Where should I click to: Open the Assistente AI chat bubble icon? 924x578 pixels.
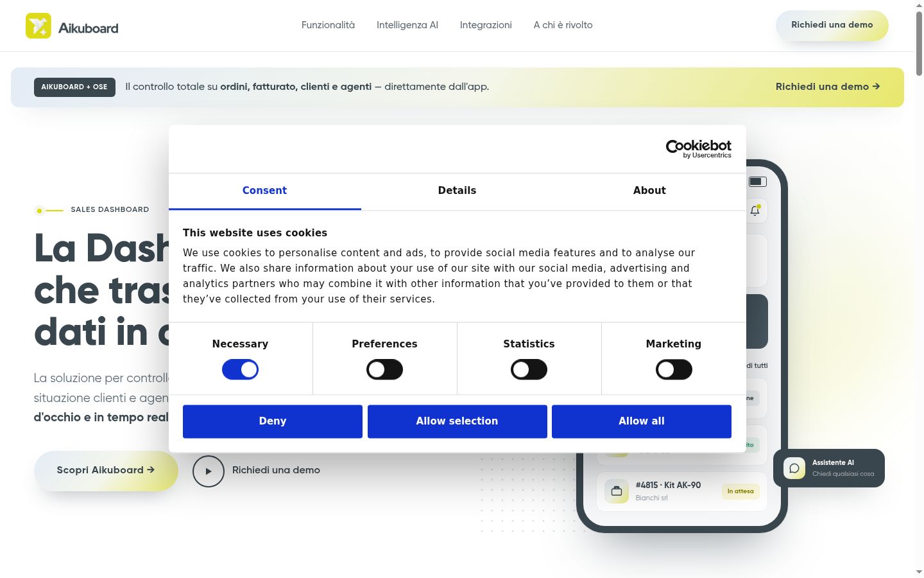coord(794,468)
